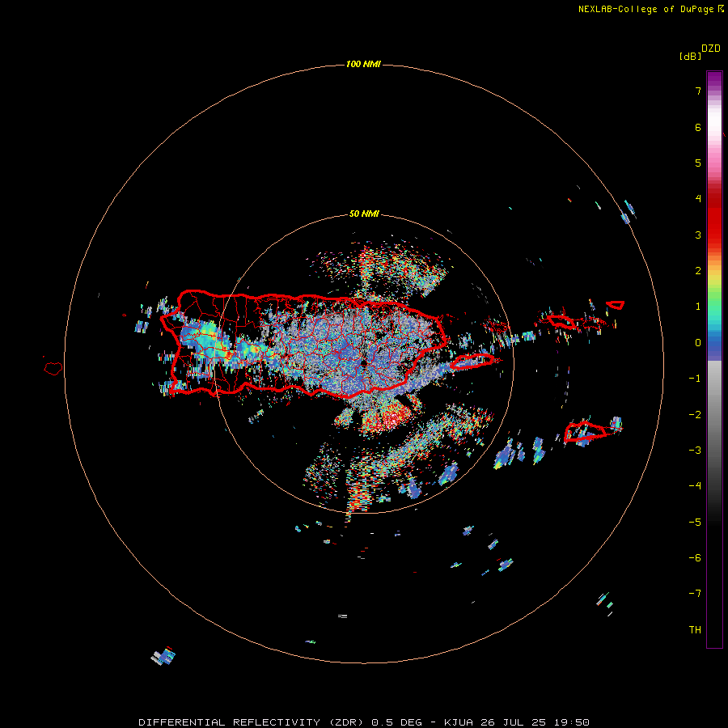The image size is (728, 728).
Task: Click the 26 JUL 25 date text
Action: (x=514, y=722)
